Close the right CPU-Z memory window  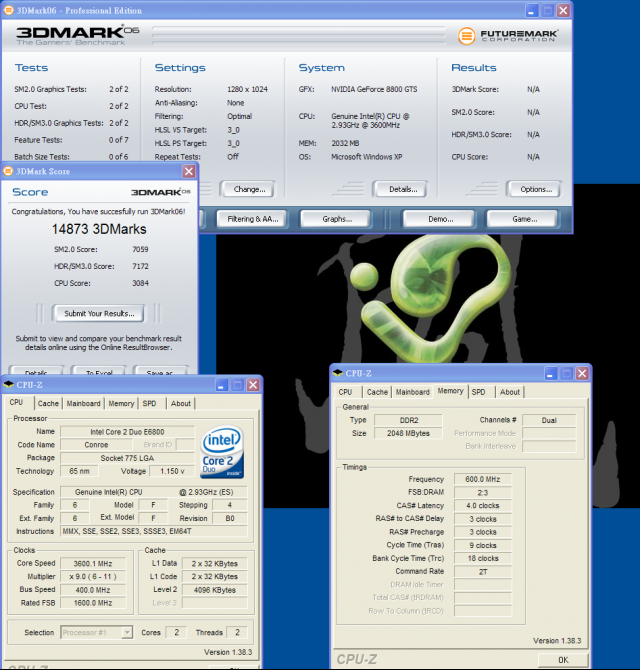(582, 373)
